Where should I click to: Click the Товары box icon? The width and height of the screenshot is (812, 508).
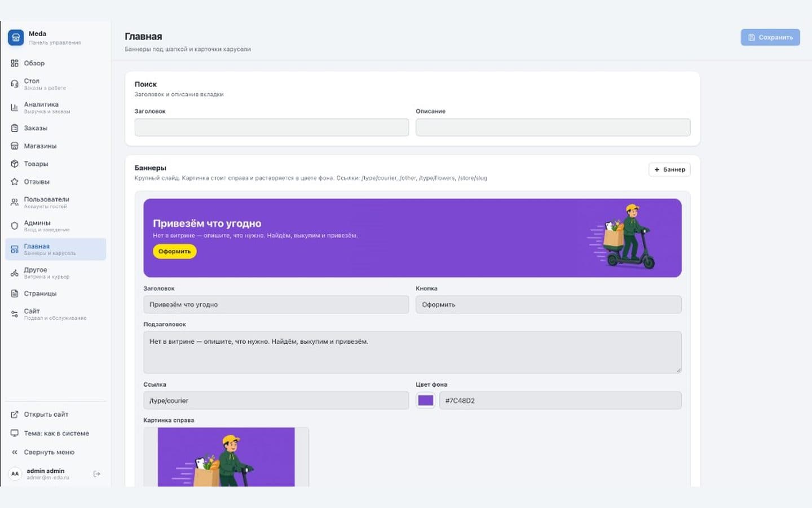click(x=15, y=164)
